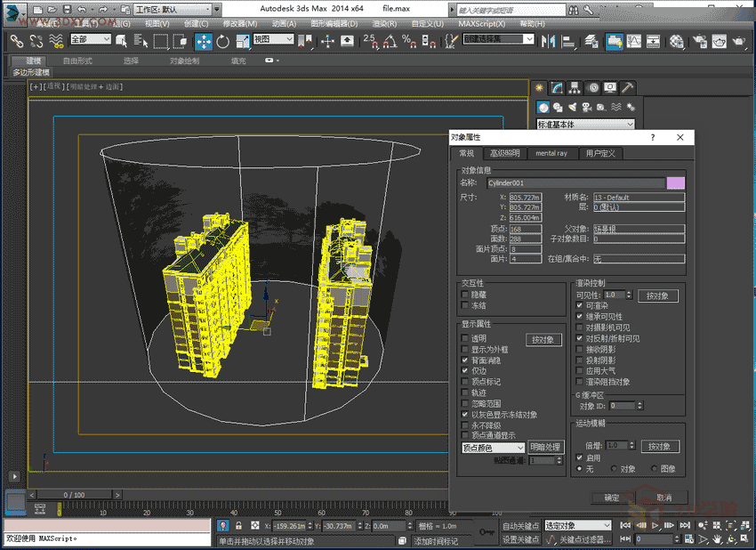Image resolution: width=756 pixels, height=550 pixels.
Task: Open the 顶点颜色 dropdown
Action: [x=493, y=448]
